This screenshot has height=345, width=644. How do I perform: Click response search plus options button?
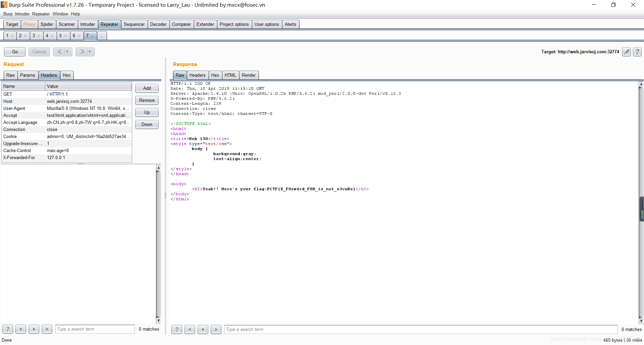click(203, 329)
